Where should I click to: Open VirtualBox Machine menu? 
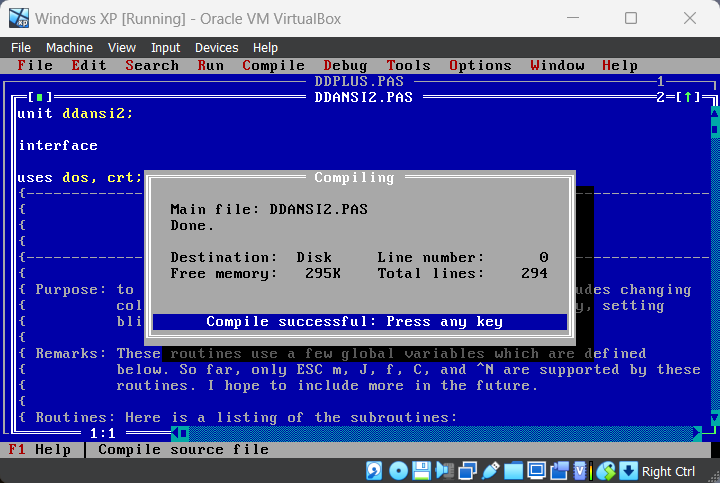69,48
